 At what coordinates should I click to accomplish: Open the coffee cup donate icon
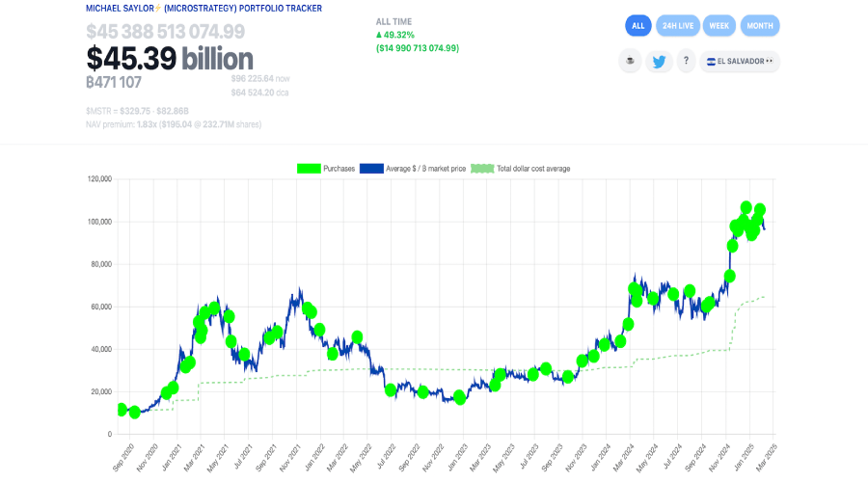coord(630,61)
